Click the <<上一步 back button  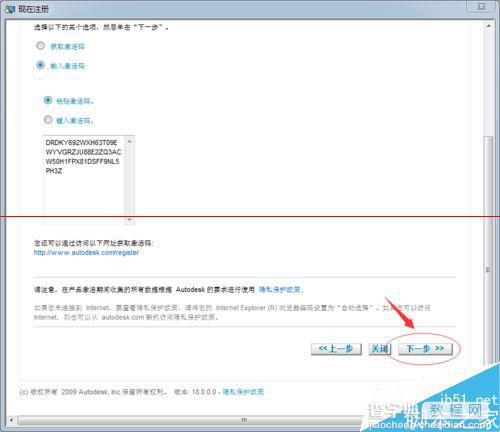pos(336,349)
